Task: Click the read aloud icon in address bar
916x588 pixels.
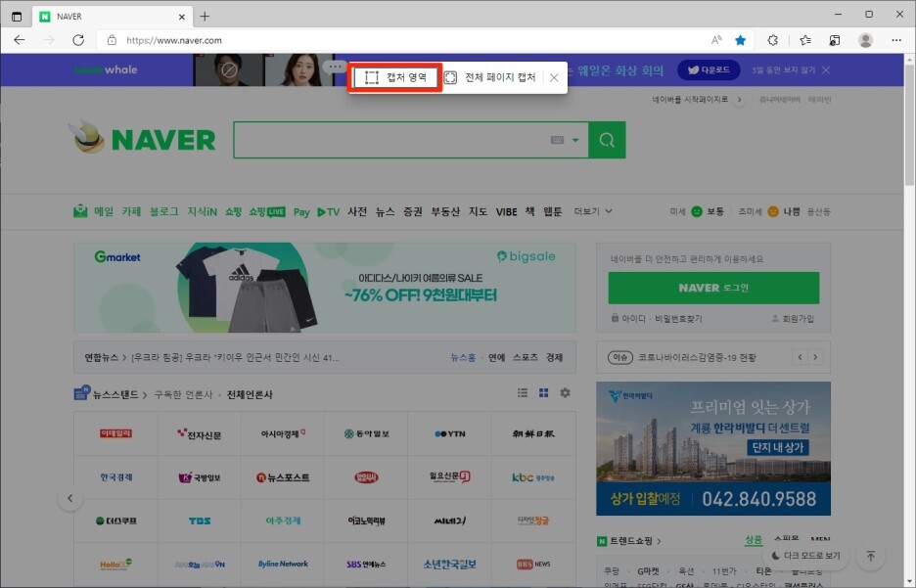Action: [716, 40]
